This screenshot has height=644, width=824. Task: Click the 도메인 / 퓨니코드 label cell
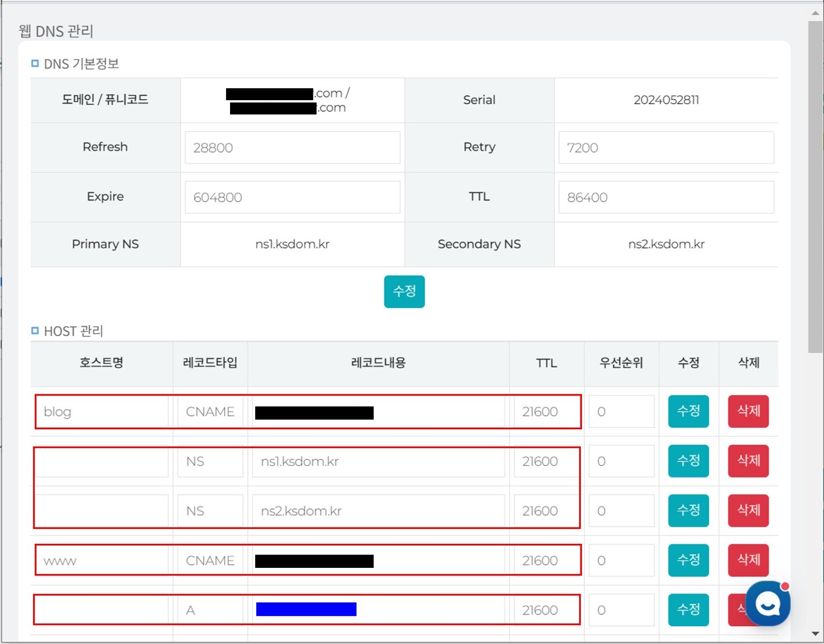point(105,100)
